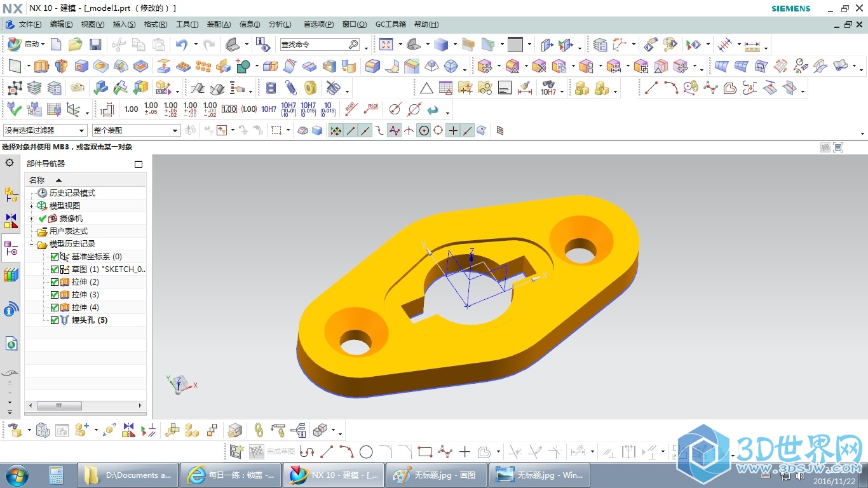This screenshot has width=868, height=488.
Task: Select the Circle tool in sketch toolbar
Action: coord(366,452)
